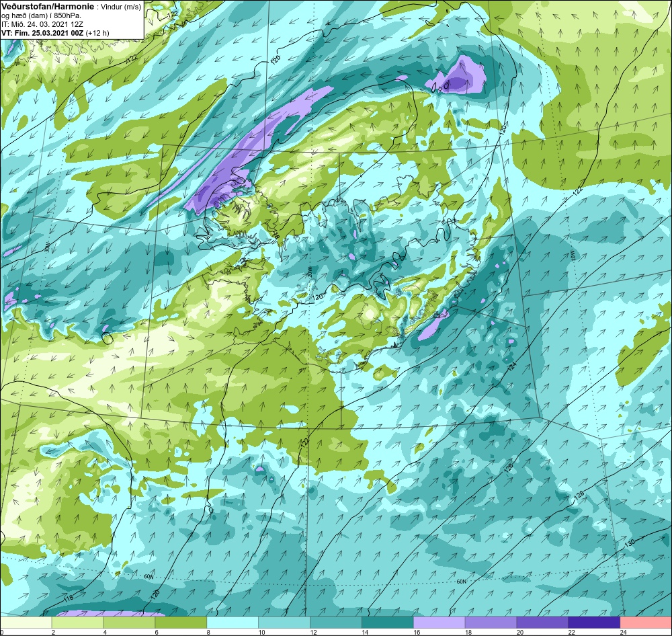Click the 124 contour label
The image size is (672, 636).
(x=512, y=366)
